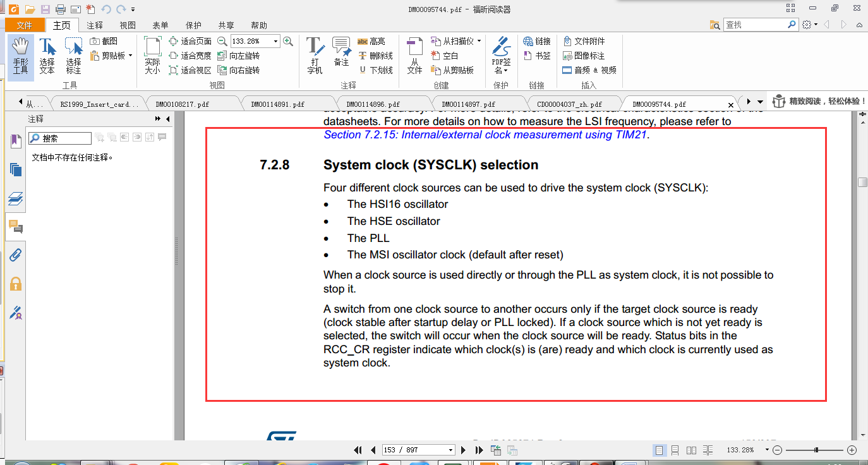The height and width of the screenshot is (465, 868).
Task: Toggle single page view mode
Action: tap(660, 450)
